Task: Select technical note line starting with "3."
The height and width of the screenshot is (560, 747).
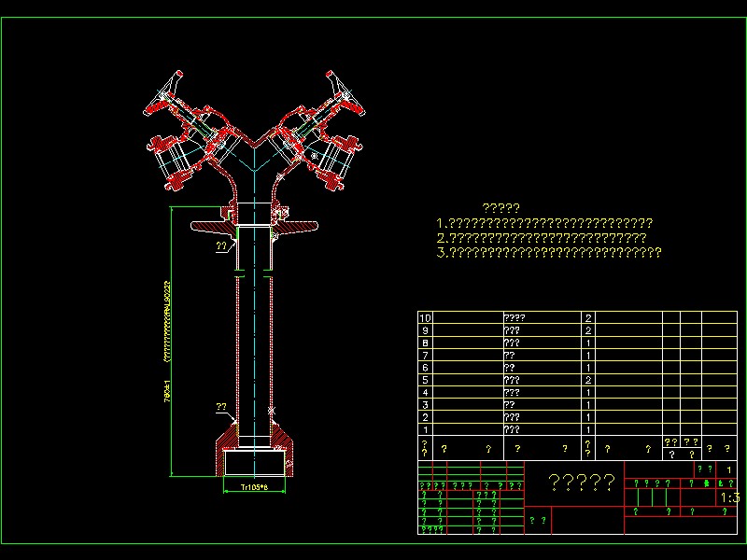Action: [x=549, y=252]
